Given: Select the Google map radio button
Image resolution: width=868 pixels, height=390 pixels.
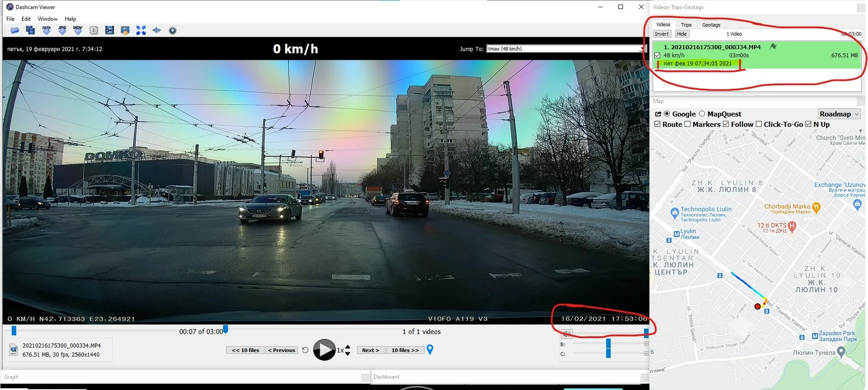Looking at the screenshot, I should coord(667,114).
